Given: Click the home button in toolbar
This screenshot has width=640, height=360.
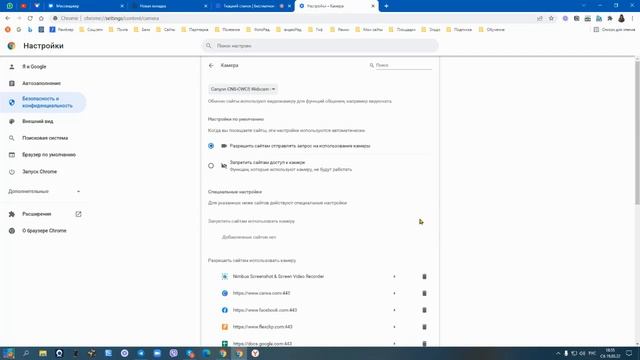Looking at the screenshot, I should point(41,18).
